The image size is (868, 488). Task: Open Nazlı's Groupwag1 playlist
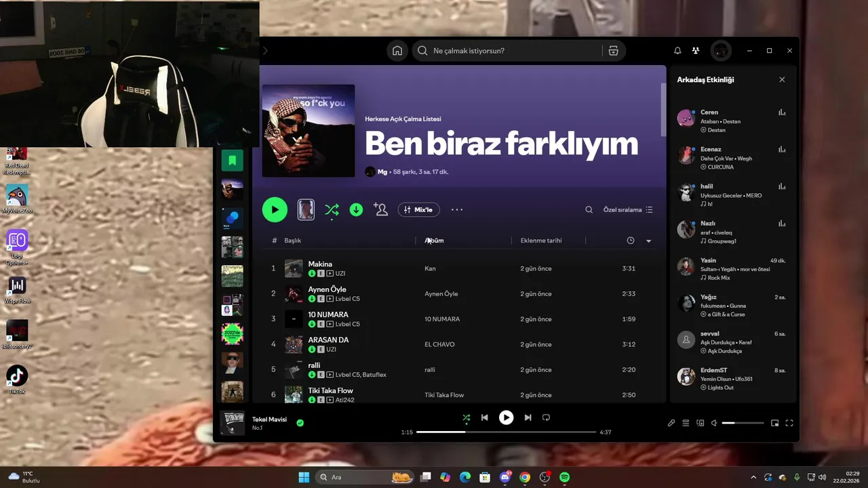point(722,241)
